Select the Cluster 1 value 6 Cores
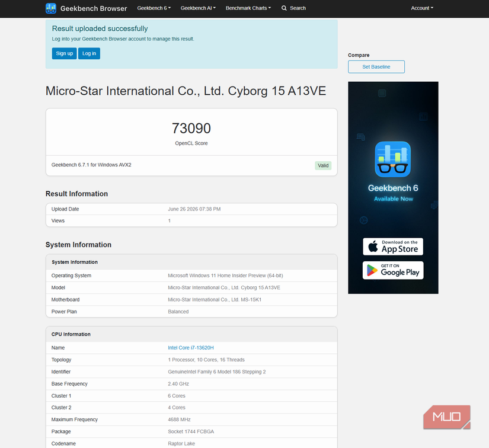Image resolution: width=489 pixels, height=448 pixels. pos(177,396)
